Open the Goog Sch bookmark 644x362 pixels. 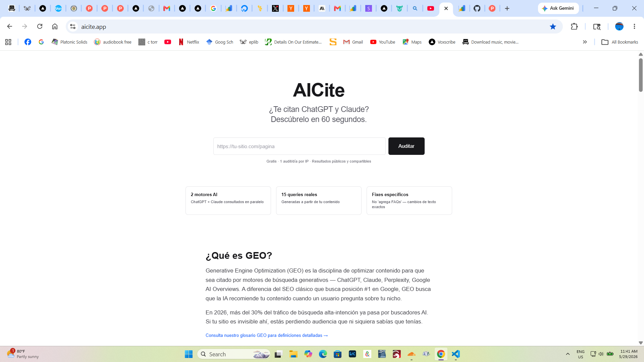220,42
